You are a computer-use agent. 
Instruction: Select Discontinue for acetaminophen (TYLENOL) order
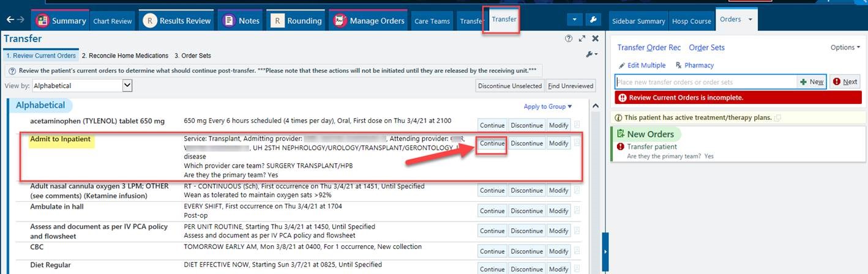526,125
